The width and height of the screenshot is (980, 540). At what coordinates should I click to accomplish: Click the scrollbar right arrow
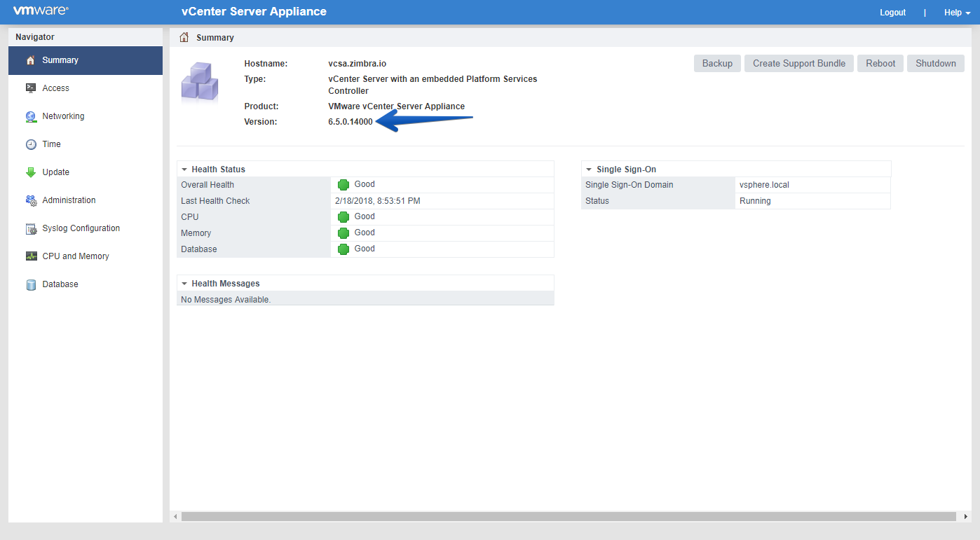click(966, 516)
